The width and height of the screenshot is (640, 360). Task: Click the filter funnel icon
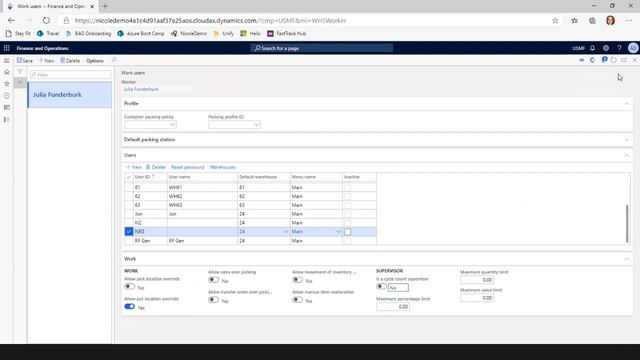pos(20,72)
